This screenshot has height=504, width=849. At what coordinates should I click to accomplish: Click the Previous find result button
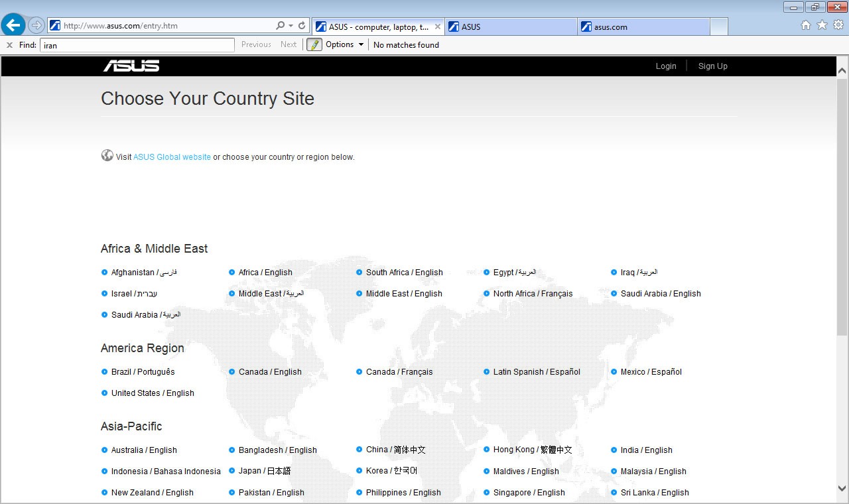click(256, 44)
